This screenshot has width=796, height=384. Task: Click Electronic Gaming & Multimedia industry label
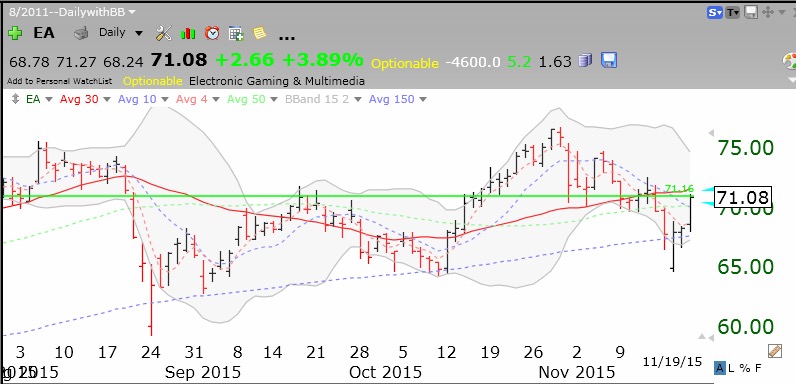pos(276,81)
